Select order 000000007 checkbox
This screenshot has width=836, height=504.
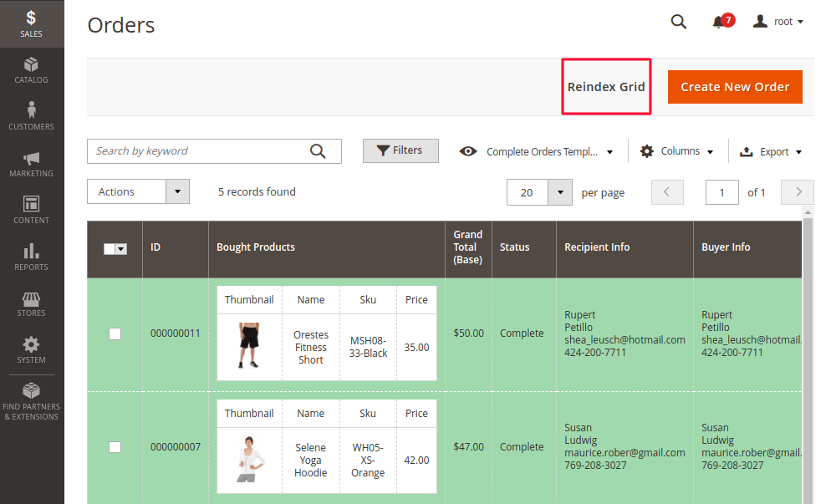(115, 447)
